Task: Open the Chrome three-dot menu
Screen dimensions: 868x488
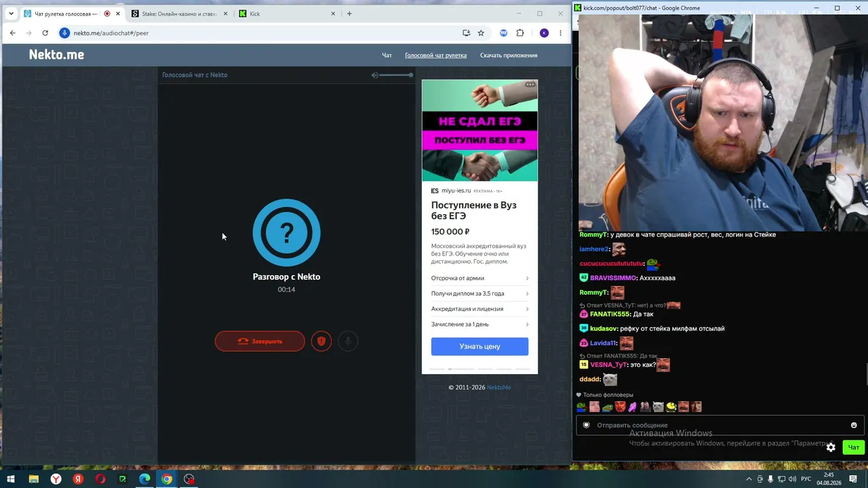Action: pyautogui.click(x=560, y=33)
